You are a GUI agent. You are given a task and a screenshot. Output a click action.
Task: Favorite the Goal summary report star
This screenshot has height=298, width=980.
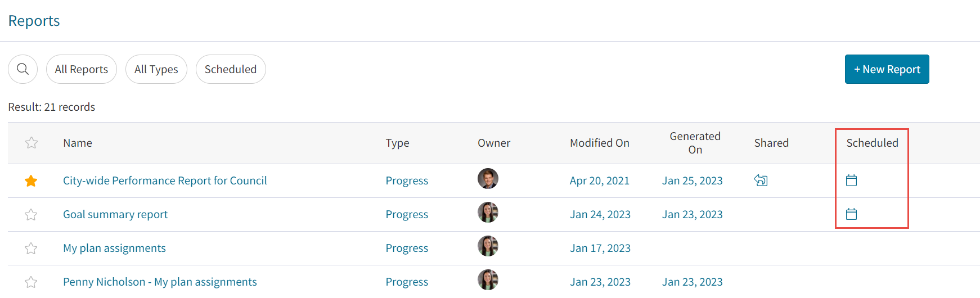[x=31, y=214]
